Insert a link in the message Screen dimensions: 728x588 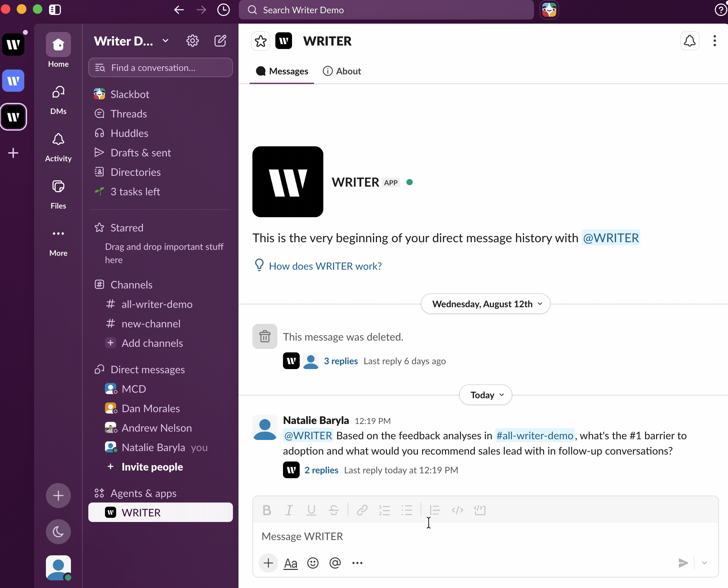click(x=362, y=510)
